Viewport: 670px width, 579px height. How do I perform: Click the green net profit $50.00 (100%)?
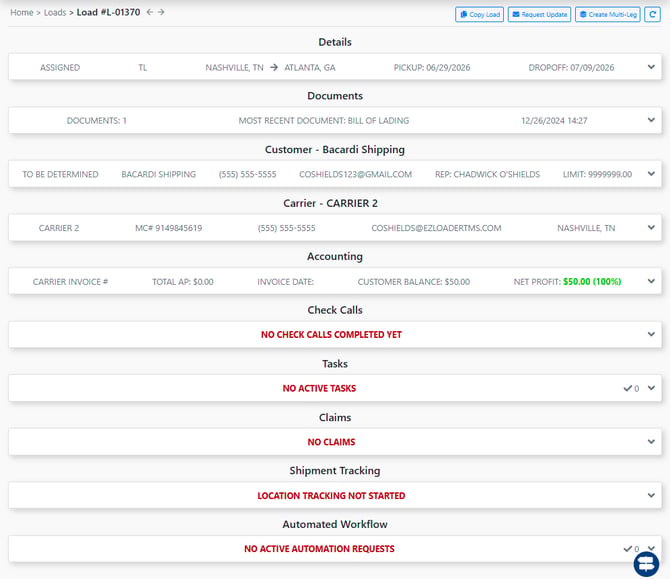(592, 282)
